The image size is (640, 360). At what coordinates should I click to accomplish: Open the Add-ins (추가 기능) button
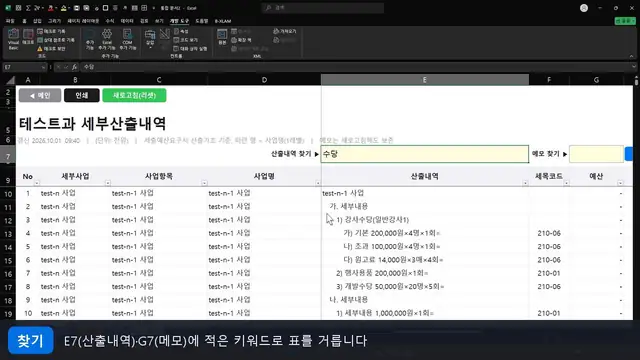tap(90, 40)
